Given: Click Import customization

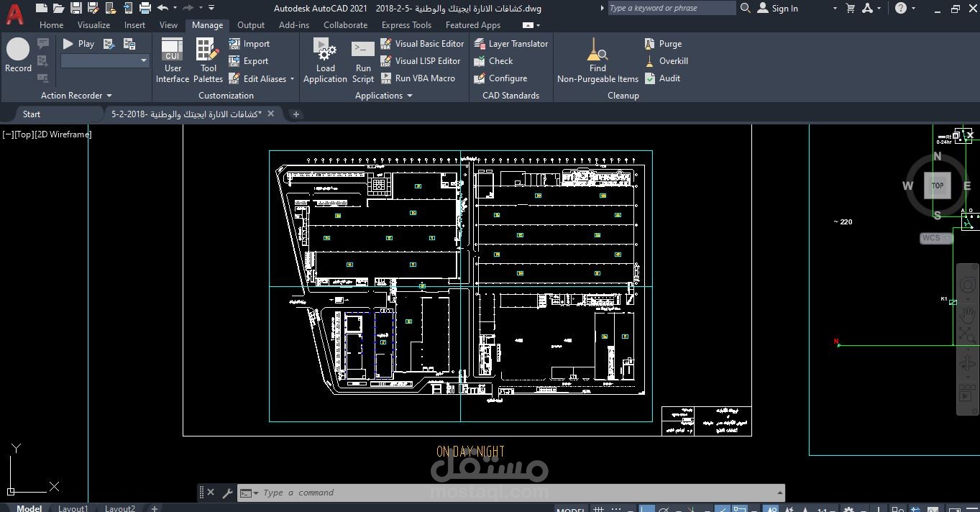Looking at the screenshot, I should tap(249, 44).
